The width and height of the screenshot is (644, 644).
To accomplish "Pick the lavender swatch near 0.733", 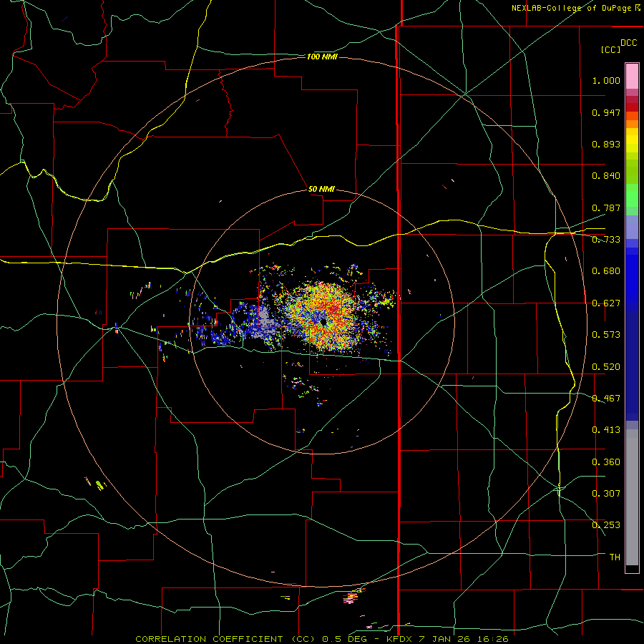I will (x=632, y=228).
